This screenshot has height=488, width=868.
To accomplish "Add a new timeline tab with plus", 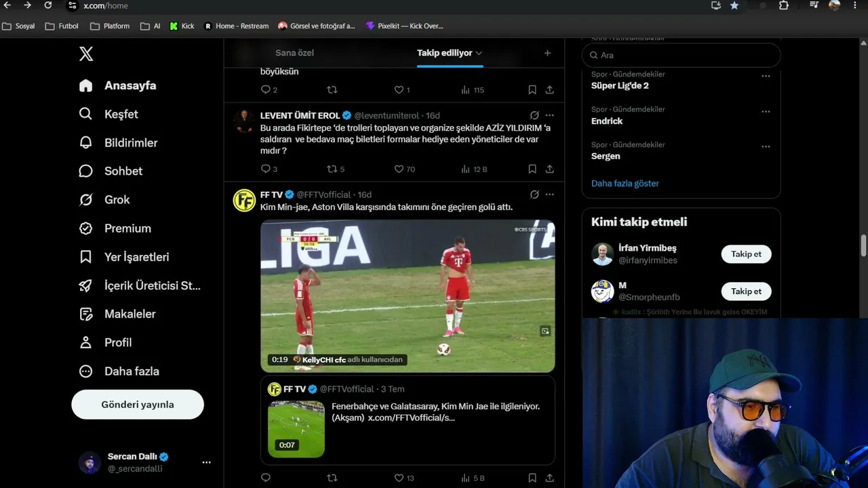I will pyautogui.click(x=547, y=53).
